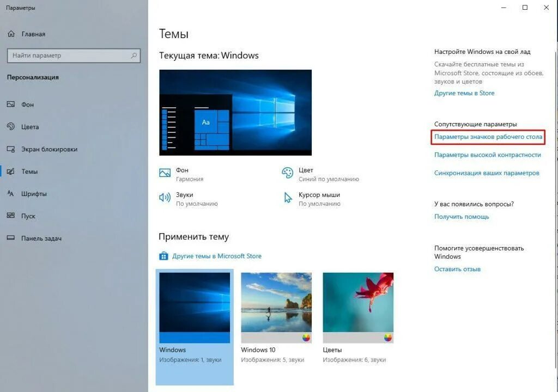Click the Сопутствующие параметры label
The width and height of the screenshot is (558, 392).
[x=475, y=124]
